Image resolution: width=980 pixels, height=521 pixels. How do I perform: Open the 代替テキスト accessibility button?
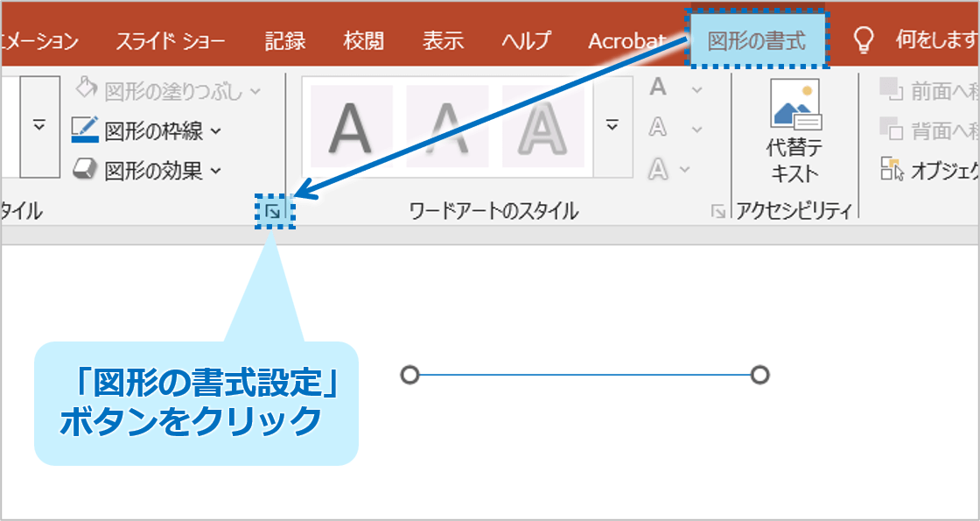point(794,131)
